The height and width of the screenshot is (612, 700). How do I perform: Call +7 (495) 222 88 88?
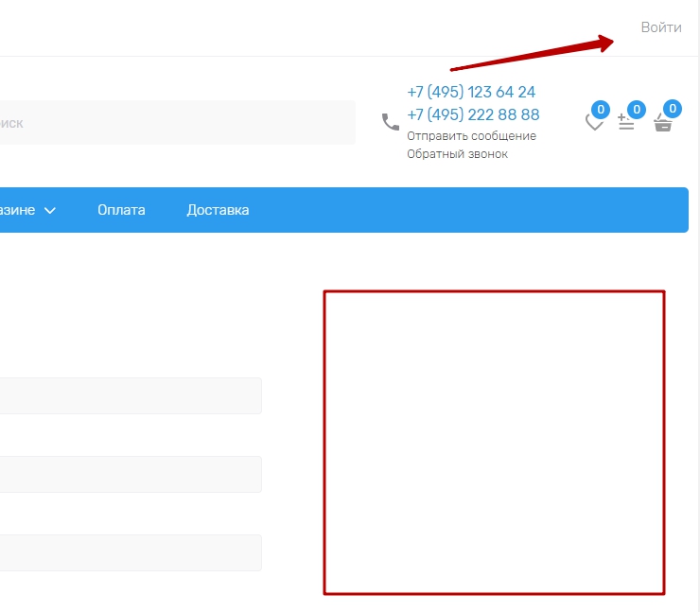click(473, 114)
